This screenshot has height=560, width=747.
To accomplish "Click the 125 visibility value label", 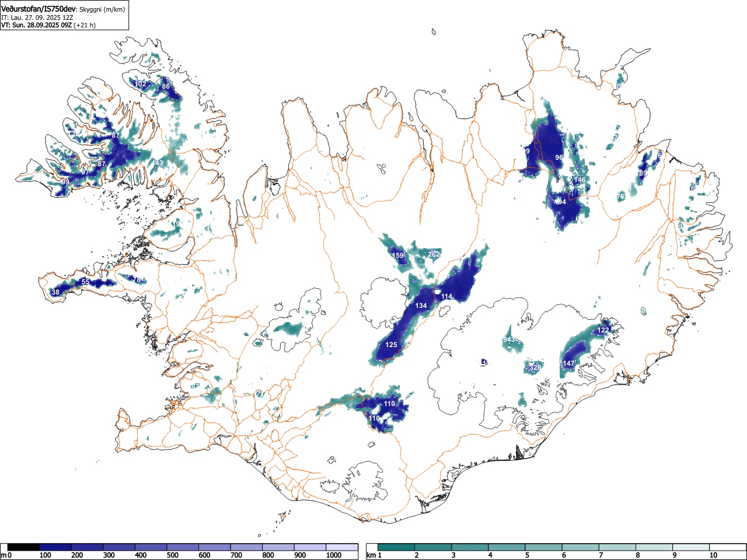I will [391, 345].
